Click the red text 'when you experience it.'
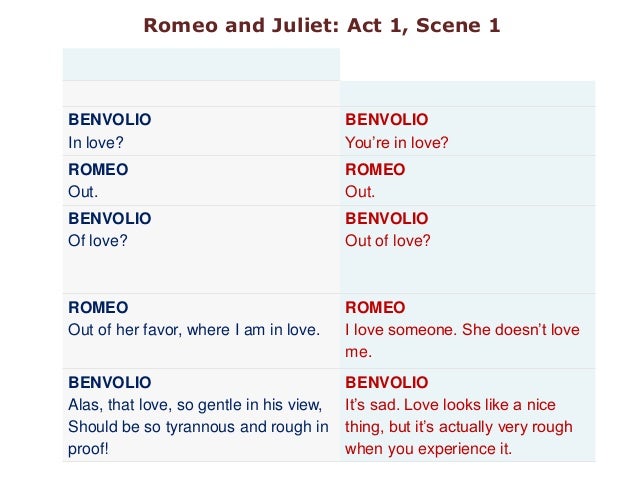The width and height of the screenshot is (638, 479). click(428, 449)
